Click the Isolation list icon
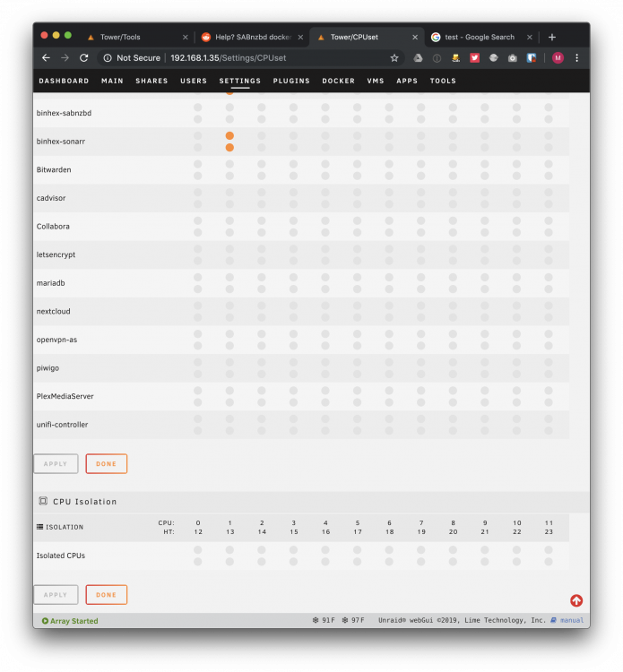Viewport: 623px width, 672px height. pyautogui.click(x=39, y=527)
